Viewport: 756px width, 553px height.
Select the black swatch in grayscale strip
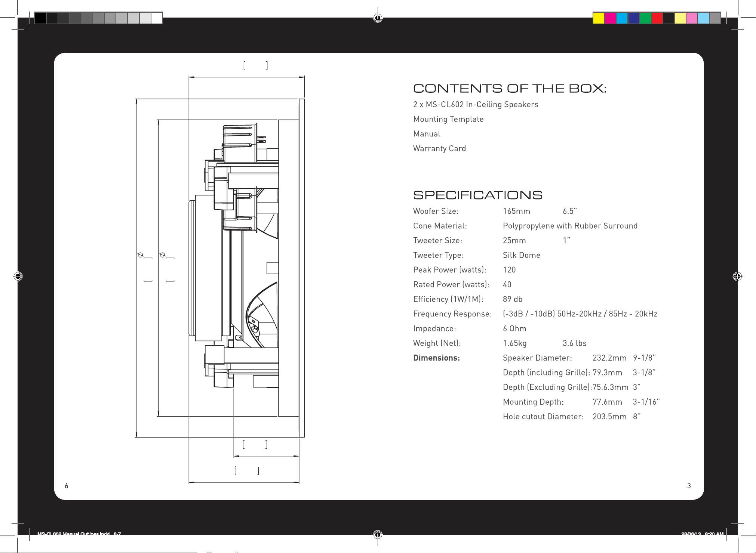point(41,18)
